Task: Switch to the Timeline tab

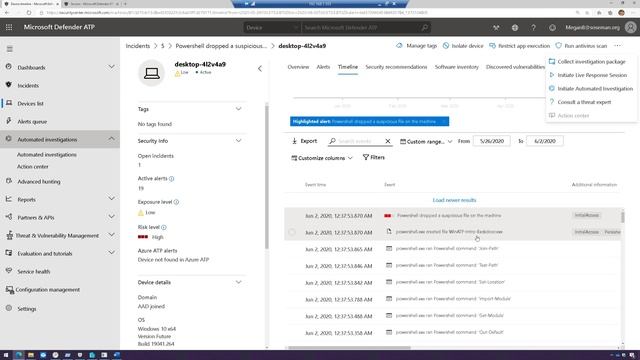Action: (x=348, y=67)
